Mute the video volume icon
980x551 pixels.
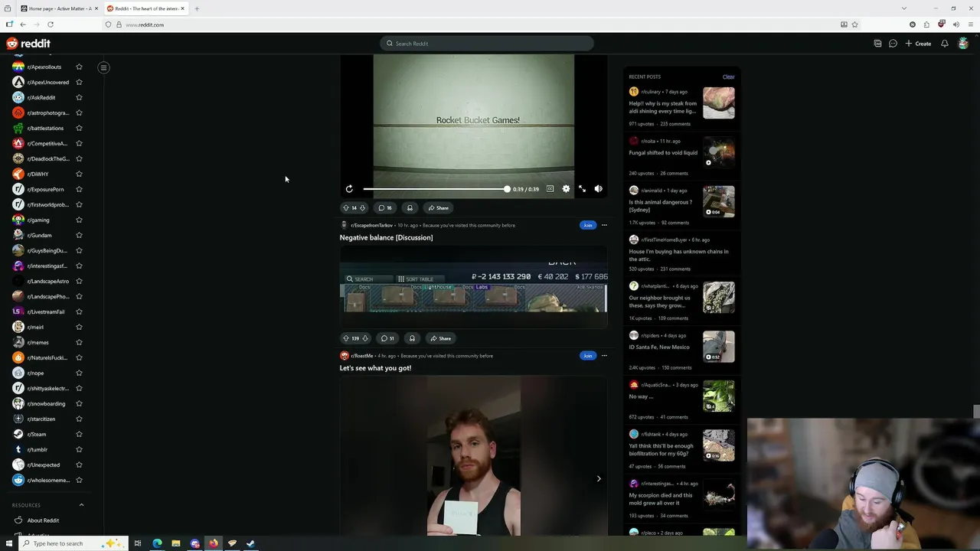click(598, 189)
